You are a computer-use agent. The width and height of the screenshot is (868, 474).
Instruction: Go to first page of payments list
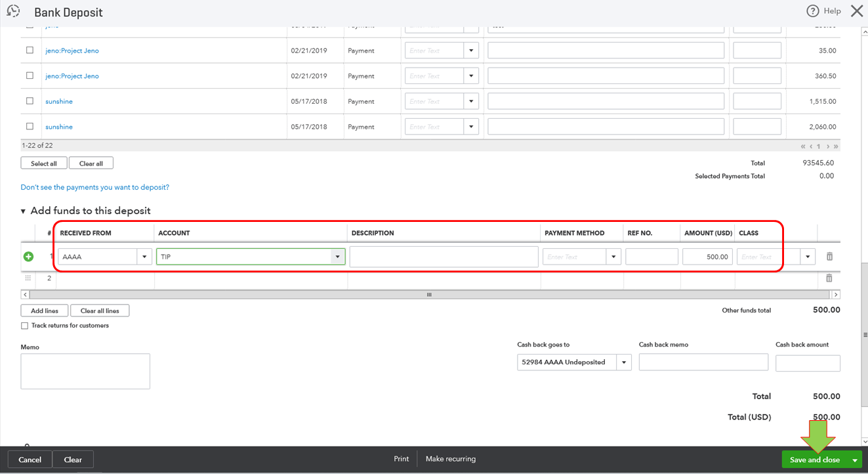tap(803, 146)
